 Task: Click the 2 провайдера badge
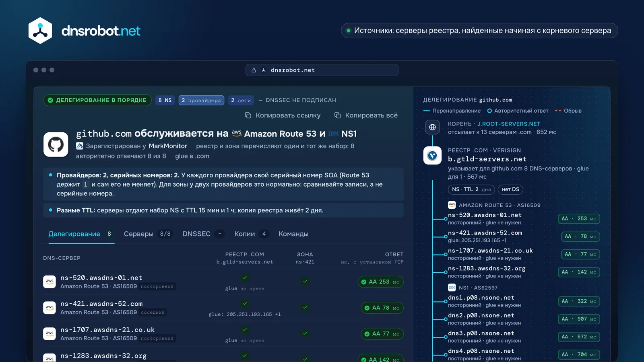coord(201,100)
